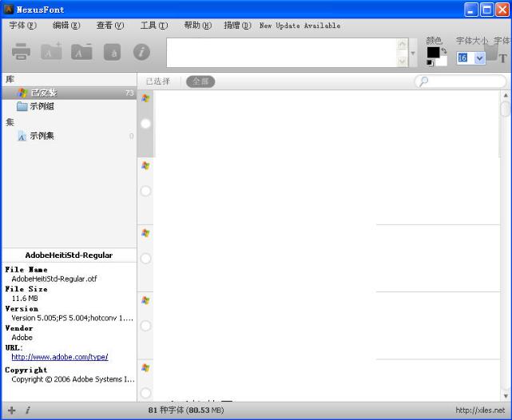Click the 全部 filter button
512x420 pixels.
click(x=200, y=81)
